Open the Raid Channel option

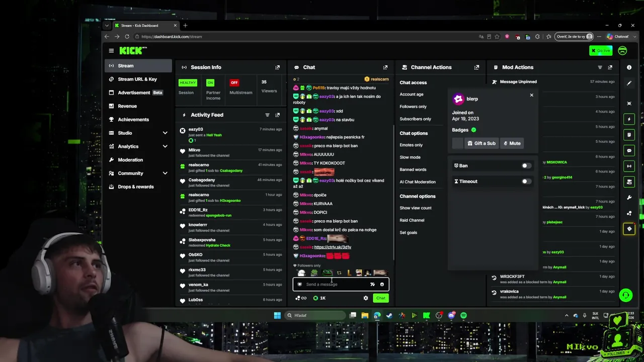(x=412, y=220)
